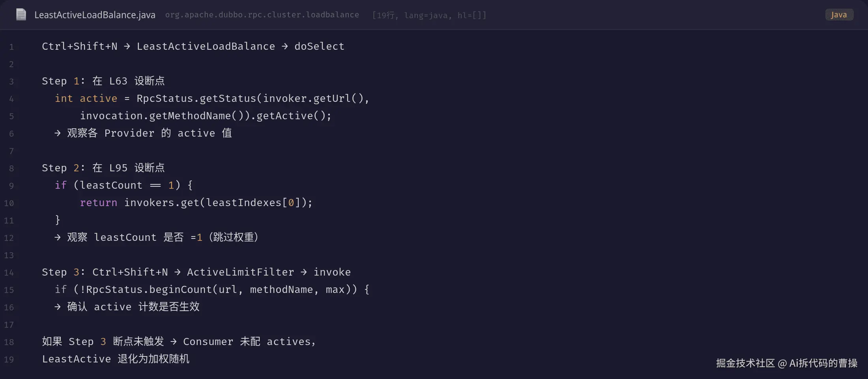Click 'ActiveLimitFilter' in Step 3 line
The height and width of the screenshot is (379, 868).
tap(241, 272)
